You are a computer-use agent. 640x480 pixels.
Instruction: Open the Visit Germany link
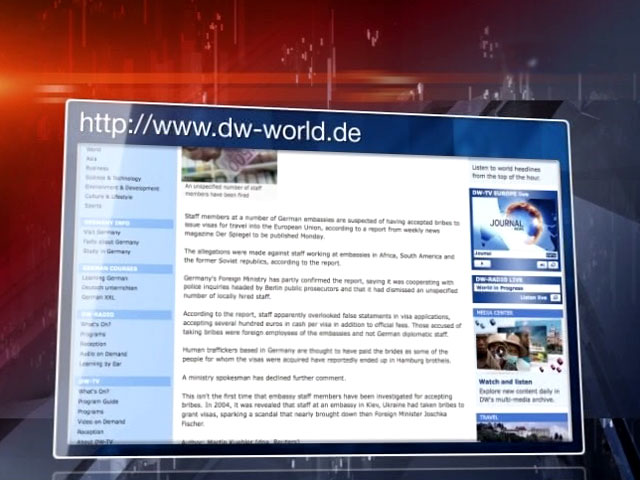coord(102,232)
